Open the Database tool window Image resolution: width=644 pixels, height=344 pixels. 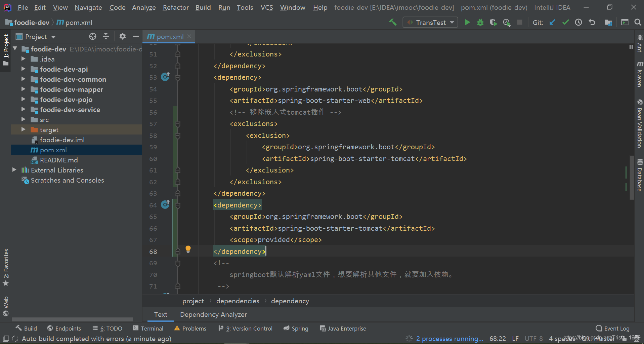coord(639,176)
